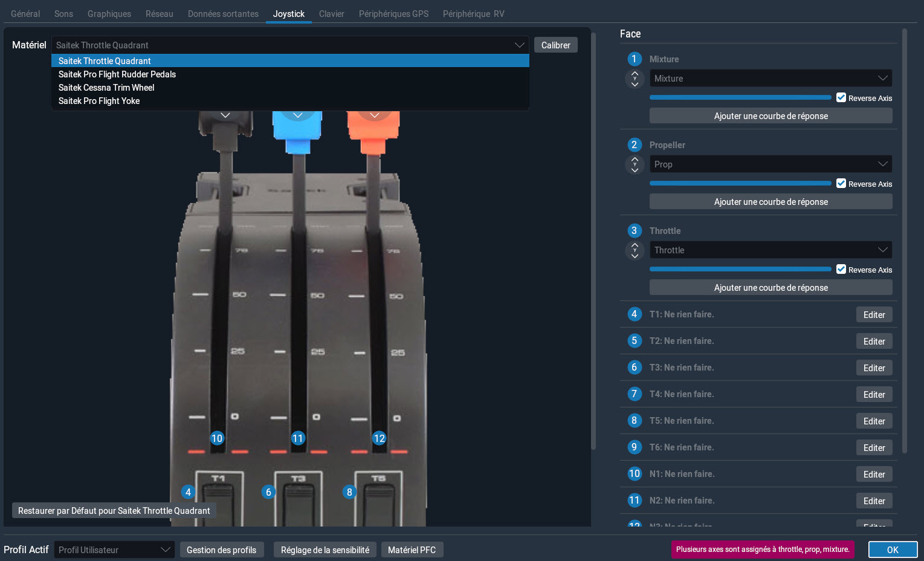Open the Réseau tab

[160, 14]
